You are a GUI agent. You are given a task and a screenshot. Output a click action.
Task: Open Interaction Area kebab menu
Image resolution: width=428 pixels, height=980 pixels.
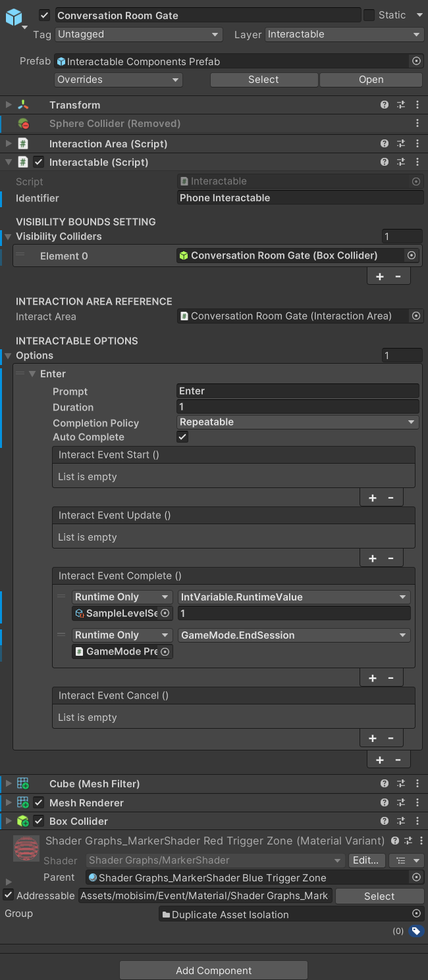tap(417, 143)
